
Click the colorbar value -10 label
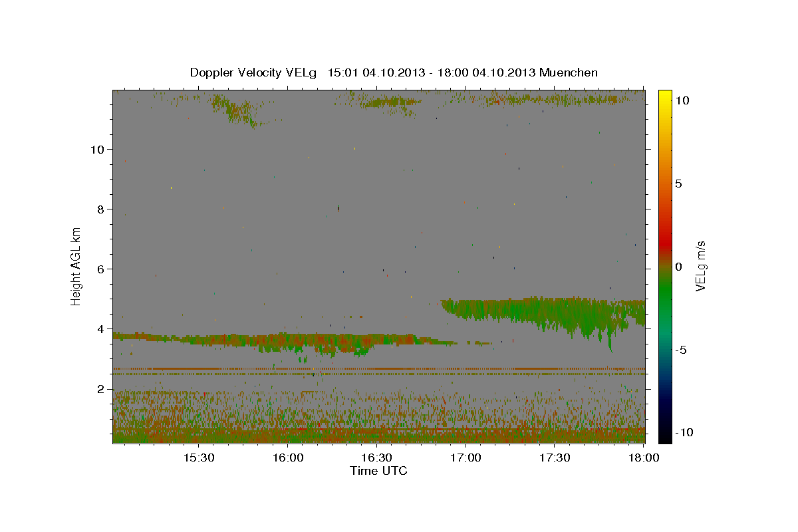pyautogui.click(x=684, y=433)
